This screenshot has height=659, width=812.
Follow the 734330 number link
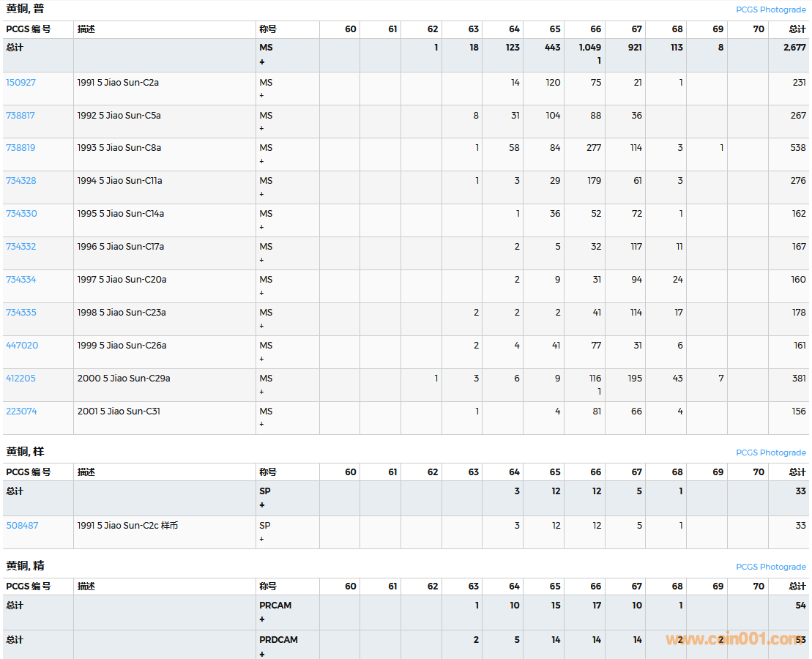(x=21, y=214)
